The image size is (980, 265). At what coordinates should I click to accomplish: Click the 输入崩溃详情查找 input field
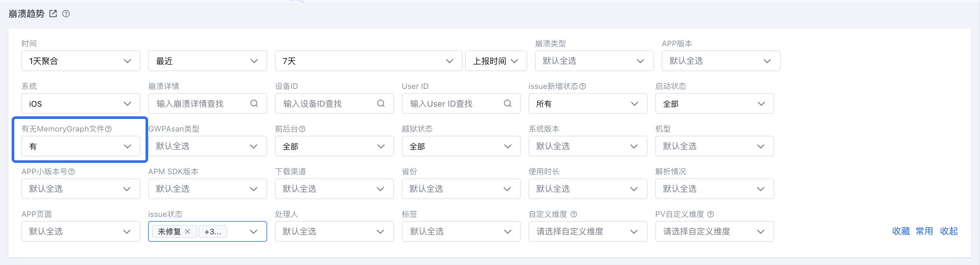coord(207,103)
